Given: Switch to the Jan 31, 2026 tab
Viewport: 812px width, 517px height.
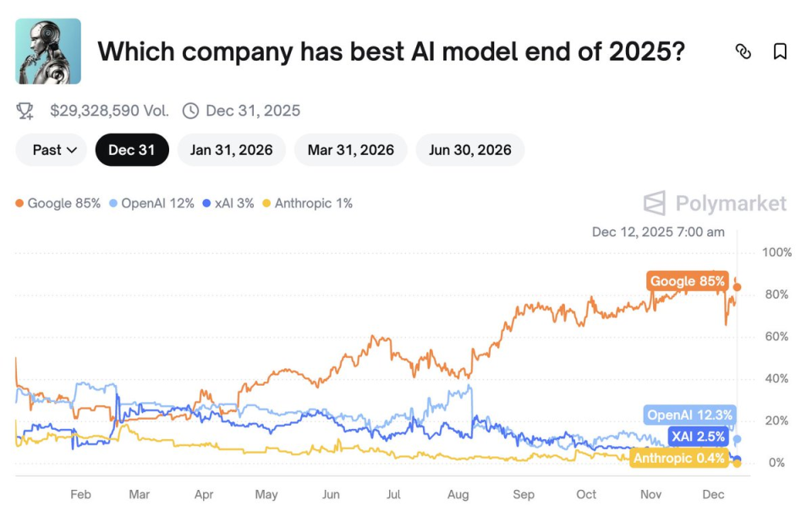Looking at the screenshot, I should point(231,150).
